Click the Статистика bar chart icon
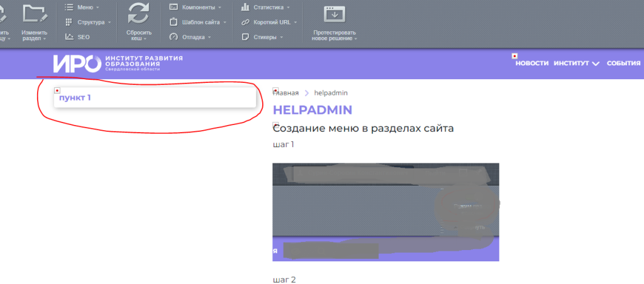Viewport: 644px width, 284px height. [245, 7]
